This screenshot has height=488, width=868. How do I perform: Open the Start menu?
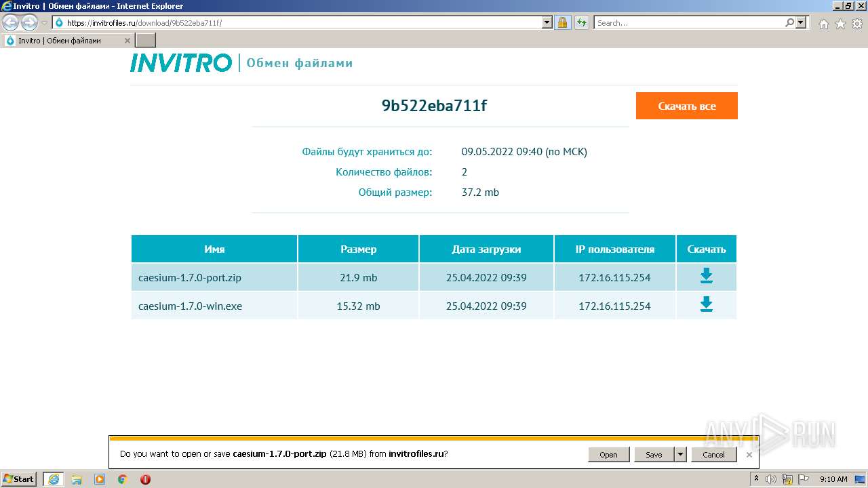click(x=19, y=479)
